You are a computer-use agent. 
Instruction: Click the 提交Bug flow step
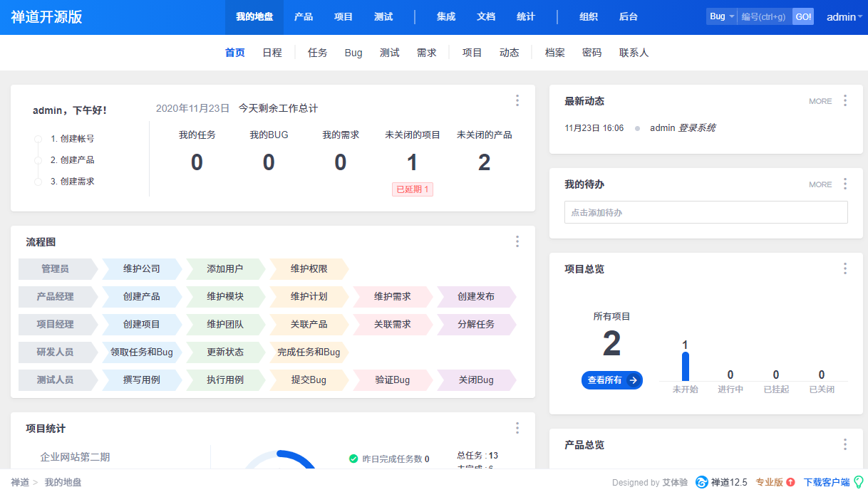309,380
